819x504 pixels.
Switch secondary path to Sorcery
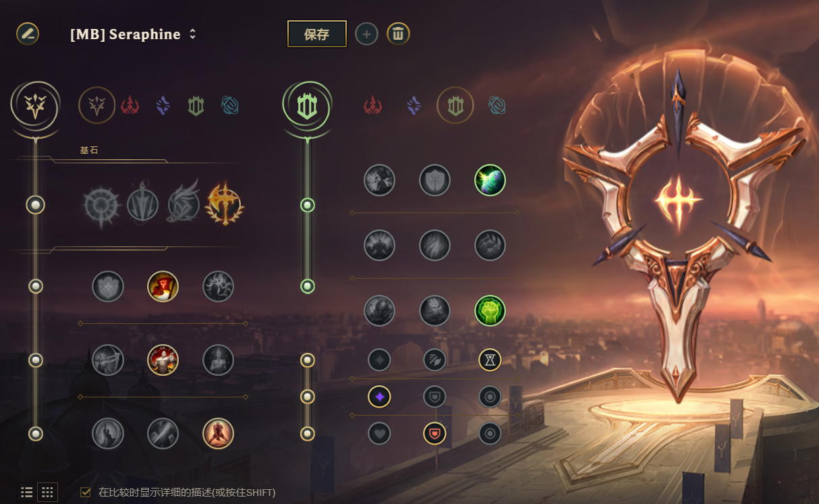click(x=414, y=105)
